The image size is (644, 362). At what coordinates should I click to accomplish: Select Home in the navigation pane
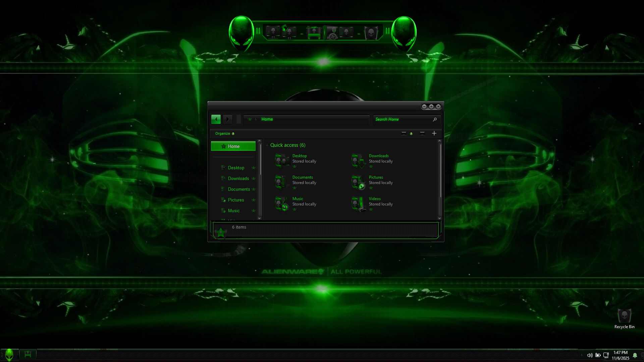click(233, 146)
